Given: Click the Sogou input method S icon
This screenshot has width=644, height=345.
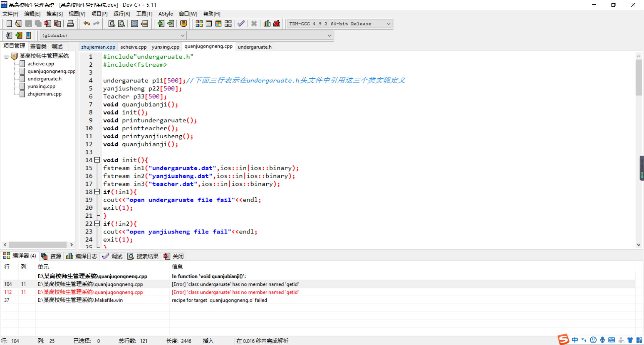Looking at the screenshot, I should pyautogui.click(x=563, y=340).
